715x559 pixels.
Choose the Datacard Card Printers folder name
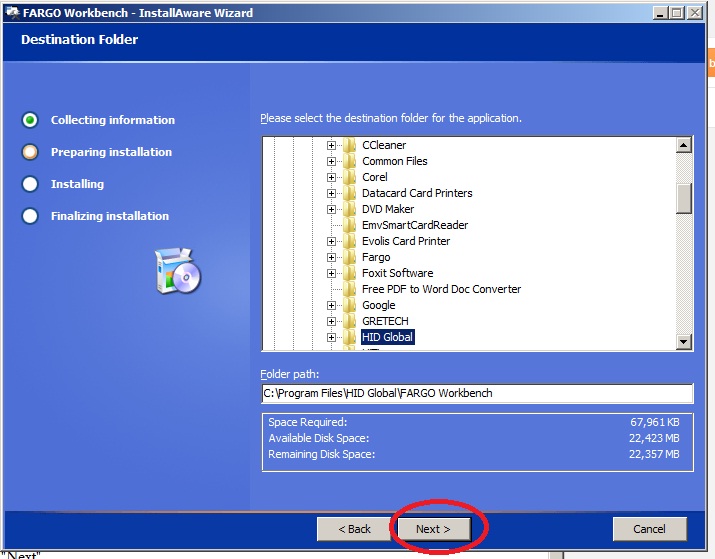417,193
